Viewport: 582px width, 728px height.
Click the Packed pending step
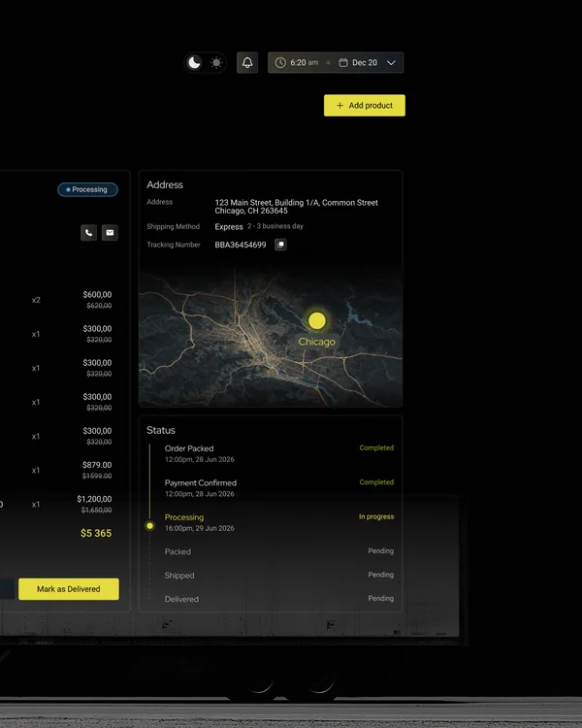click(x=279, y=551)
